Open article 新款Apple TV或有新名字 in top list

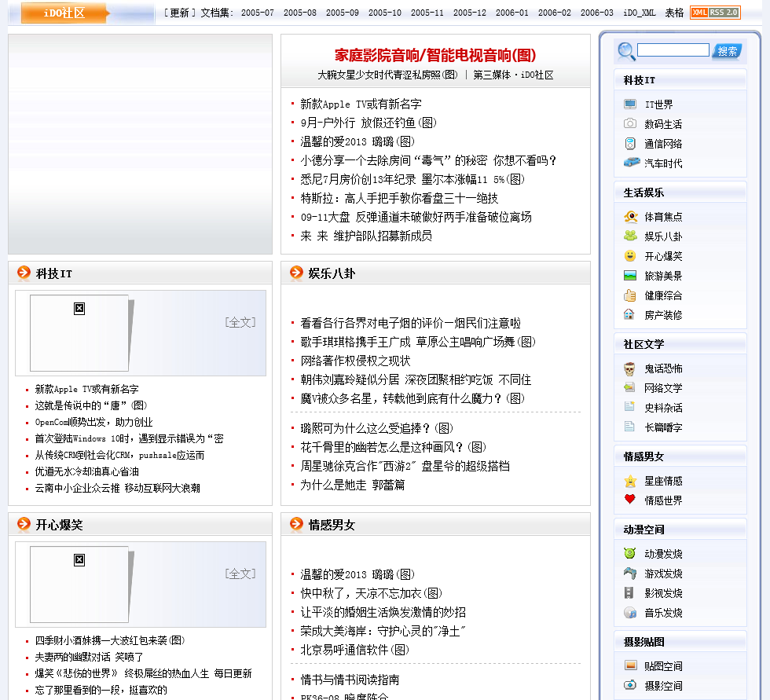pos(361,104)
